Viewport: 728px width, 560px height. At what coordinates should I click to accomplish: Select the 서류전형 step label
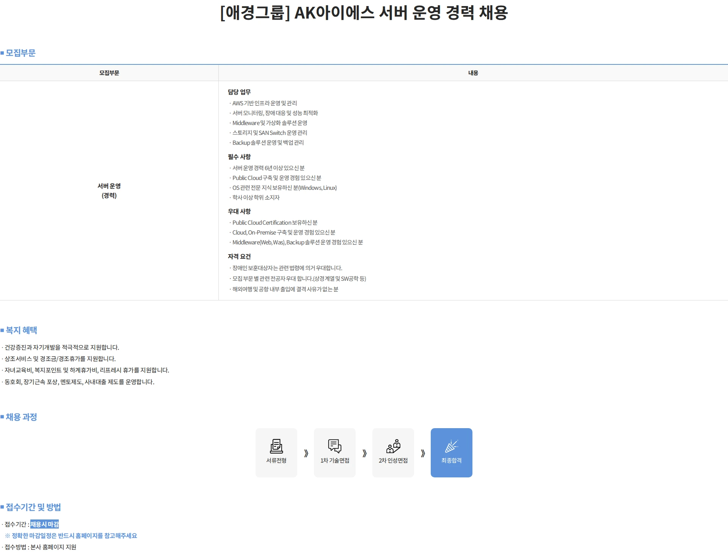pos(276,460)
